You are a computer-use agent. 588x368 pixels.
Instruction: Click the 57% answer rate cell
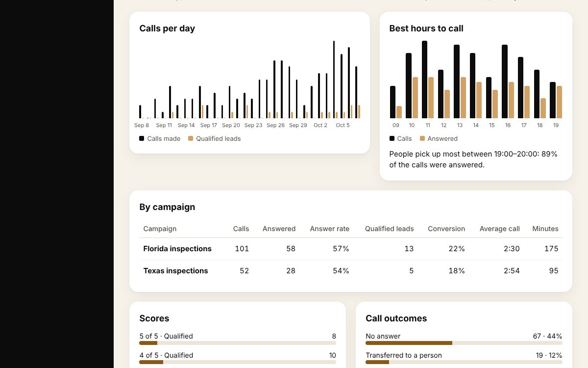[x=341, y=249]
